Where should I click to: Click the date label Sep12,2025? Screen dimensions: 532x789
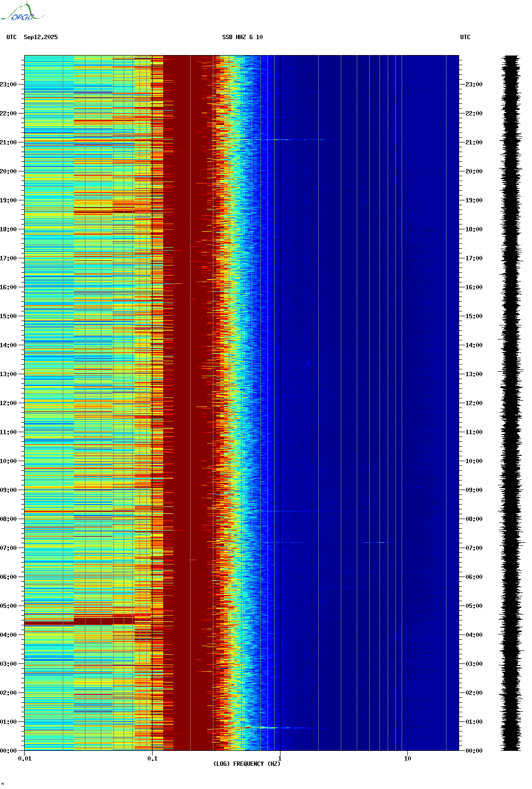[x=41, y=37]
